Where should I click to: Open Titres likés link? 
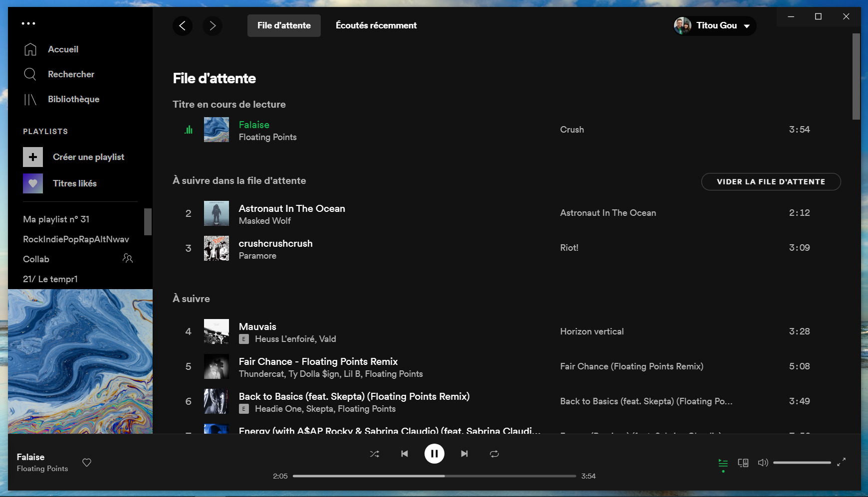[75, 183]
